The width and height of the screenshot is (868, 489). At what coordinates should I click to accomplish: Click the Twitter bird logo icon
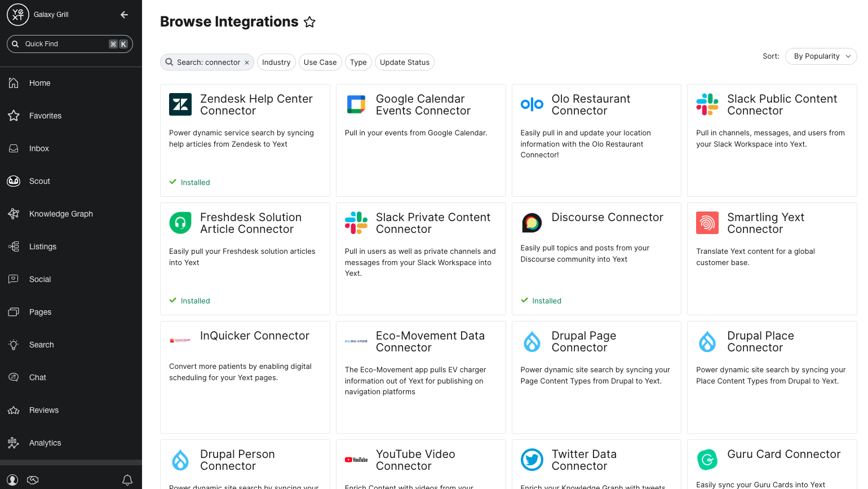pyautogui.click(x=532, y=460)
